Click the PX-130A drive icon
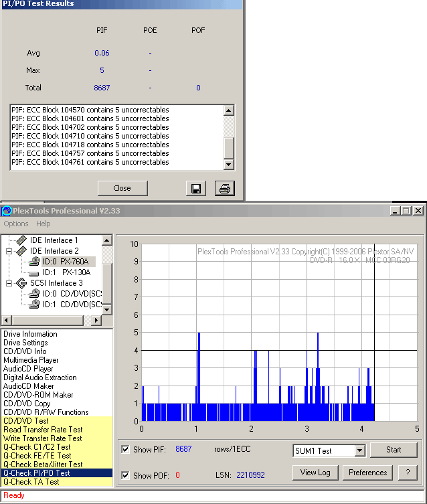Image resolution: width=427 pixels, height=504 pixels. pyautogui.click(x=34, y=273)
